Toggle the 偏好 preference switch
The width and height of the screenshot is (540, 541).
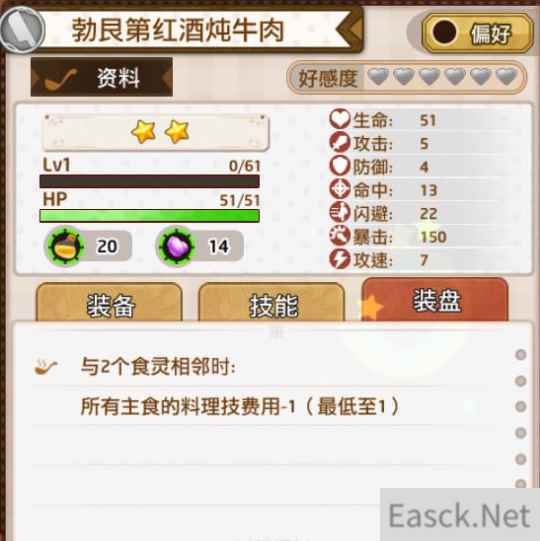477,33
